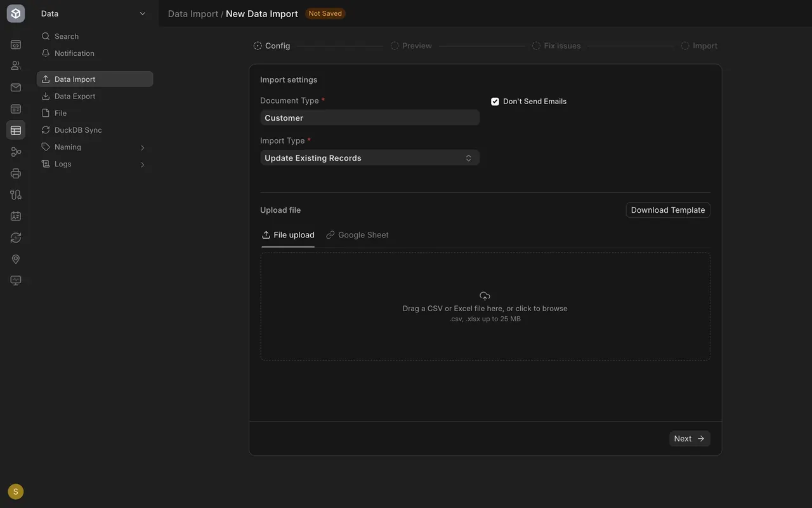Click the Logs scroll icon
The height and width of the screenshot is (508, 812).
46,164
